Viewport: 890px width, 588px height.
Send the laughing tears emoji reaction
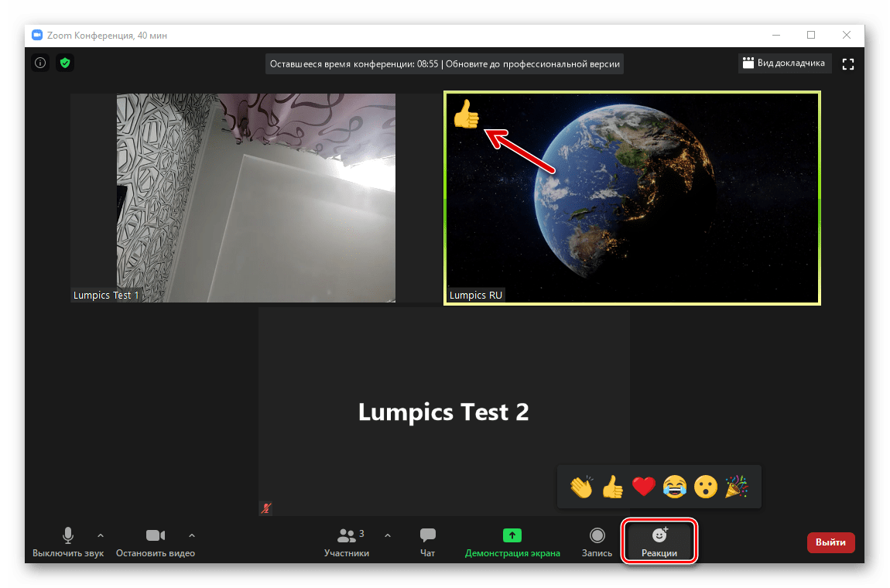point(674,487)
